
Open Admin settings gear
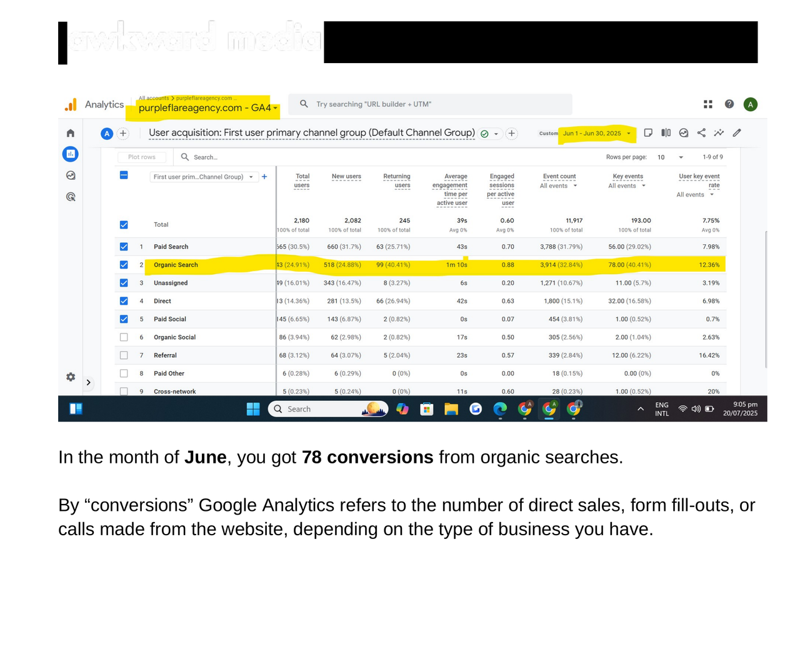(x=71, y=377)
